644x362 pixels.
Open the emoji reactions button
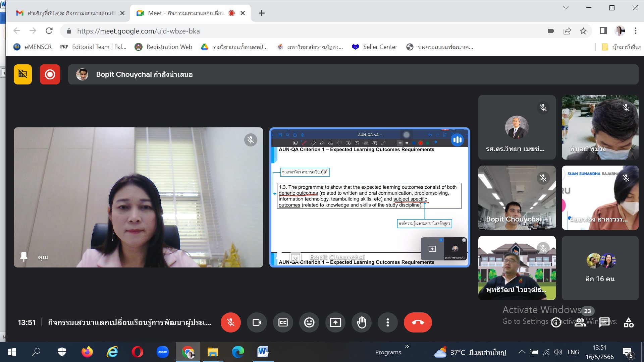point(309,322)
